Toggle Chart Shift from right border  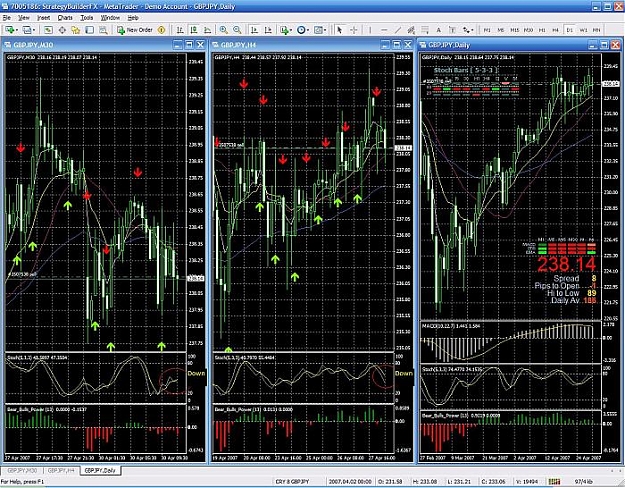(x=268, y=30)
